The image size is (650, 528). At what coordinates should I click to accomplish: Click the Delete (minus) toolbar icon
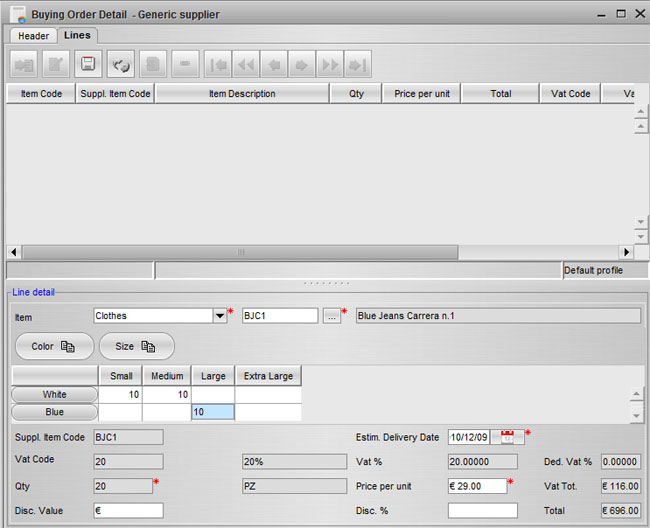pyautogui.click(x=185, y=65)
